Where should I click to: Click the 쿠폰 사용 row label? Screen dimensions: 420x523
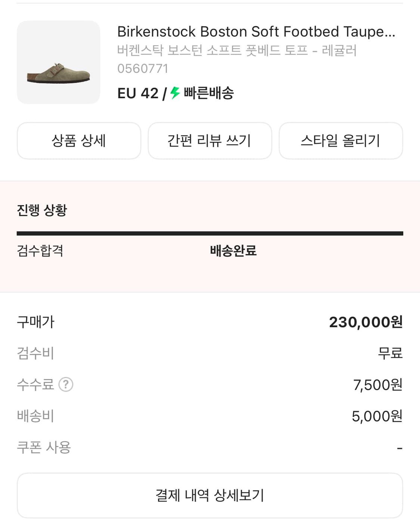(44, 447)
